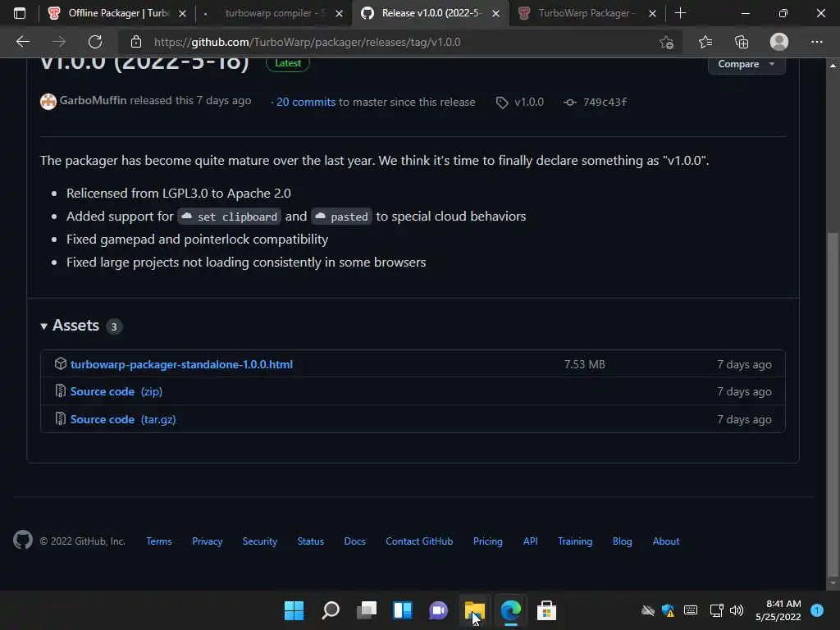Image resolution: width=840 pixels, height=630 pixels.
Task: Open the tab actions menu icon
Action: [x=20, y=13]
